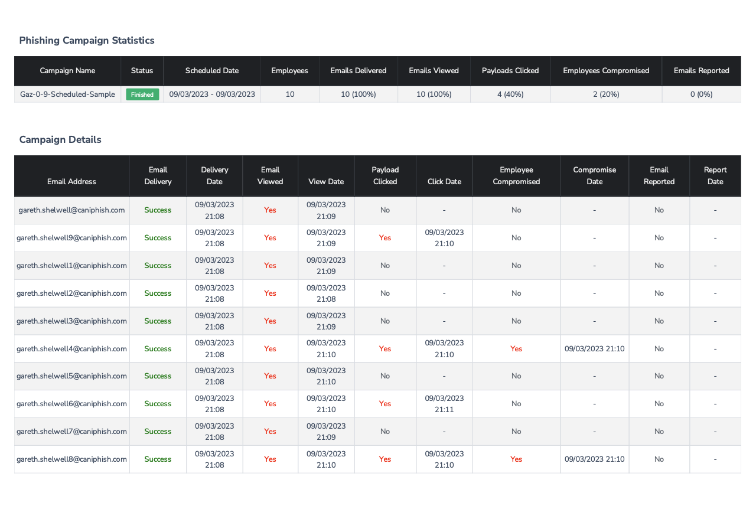Image resolution: width=756 pixels, height=532 pixels.
Task: Click the Payloads Clicked column header
Action: tap(510, 71)
